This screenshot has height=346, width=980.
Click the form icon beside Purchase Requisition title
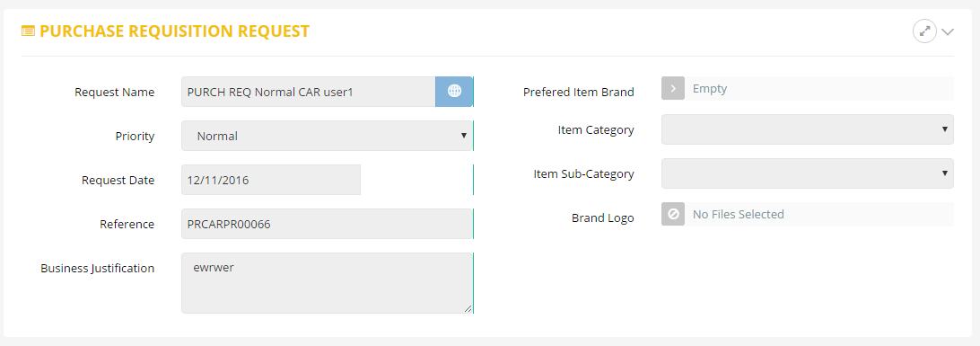[28, 31]
